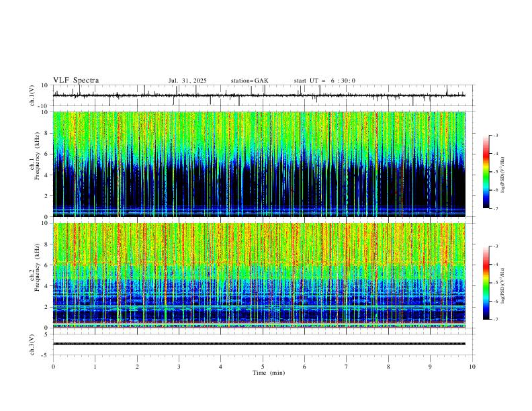Viewport: 532px width, 411px height.
Task: Click the ch.1 colorbar "-4" label
Action: [x=496, y=154]
